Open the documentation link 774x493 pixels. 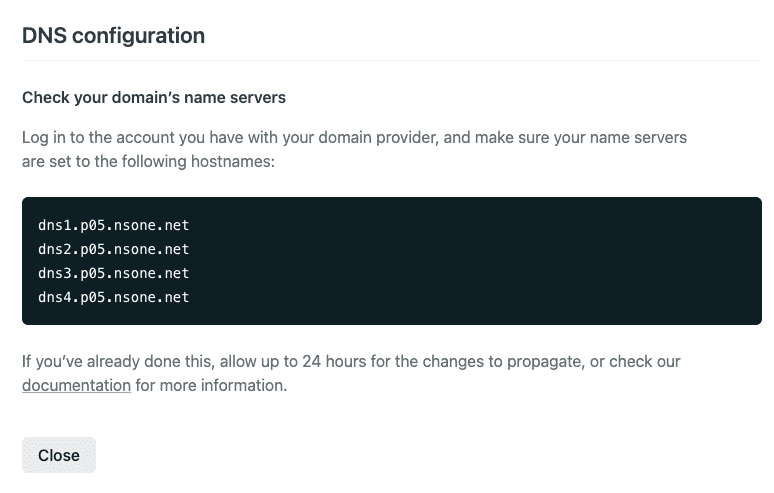coord(76,385)
